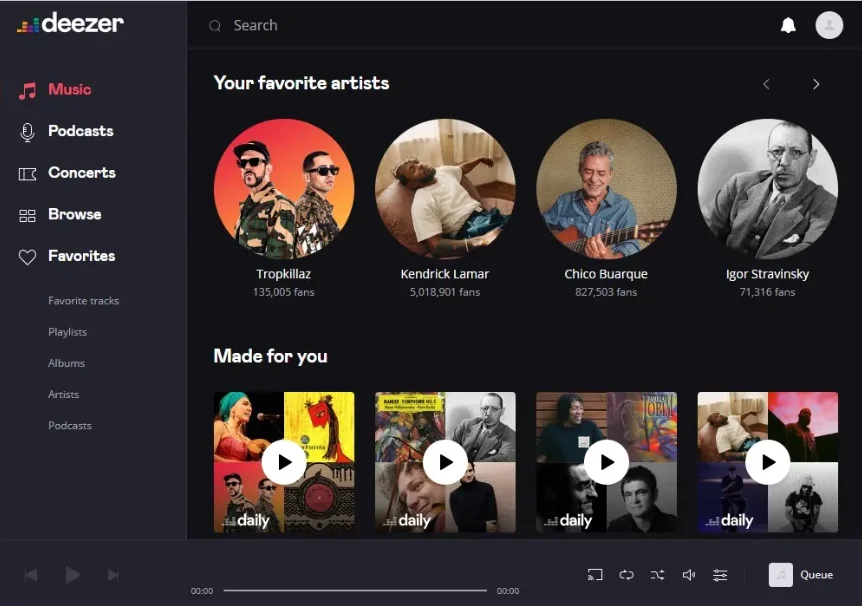Open the audio settings equalizer icon
The image size is (862, 607).
click(720, 575)
